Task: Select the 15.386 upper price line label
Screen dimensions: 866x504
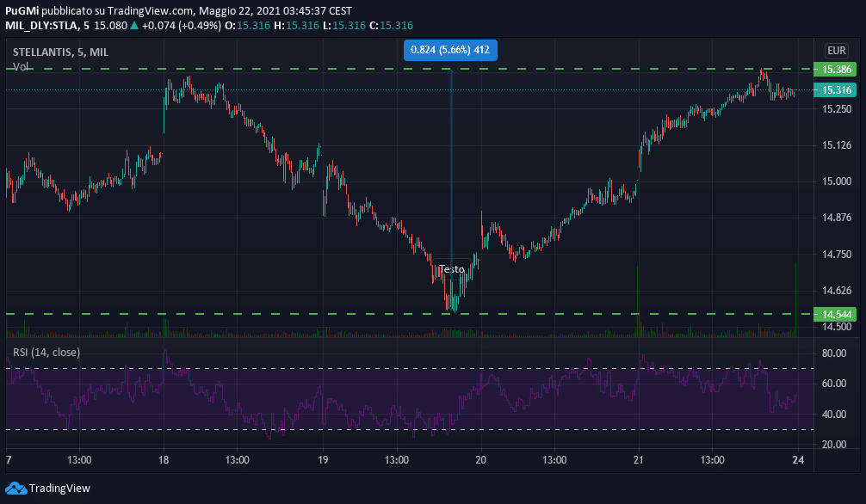Action: [x=834, y=69]
